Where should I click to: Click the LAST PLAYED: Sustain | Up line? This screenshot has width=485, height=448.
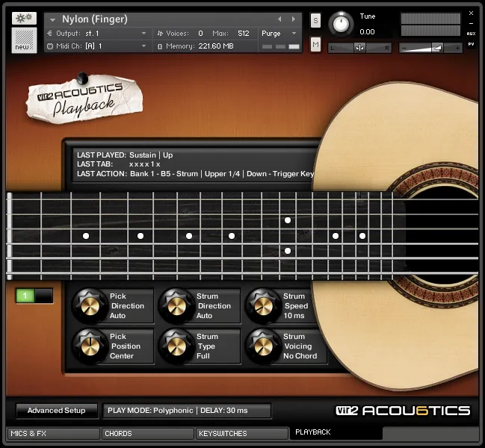(125, 155)
